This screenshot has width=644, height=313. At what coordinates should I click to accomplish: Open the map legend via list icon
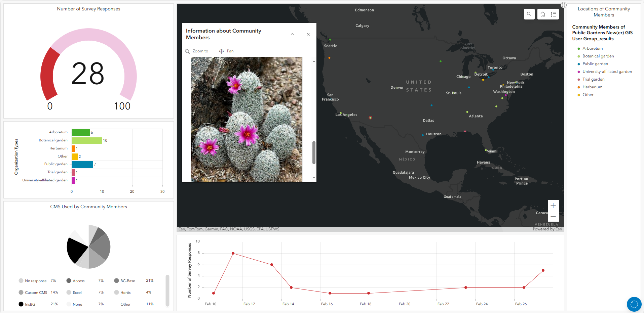[x=554, y=14]
